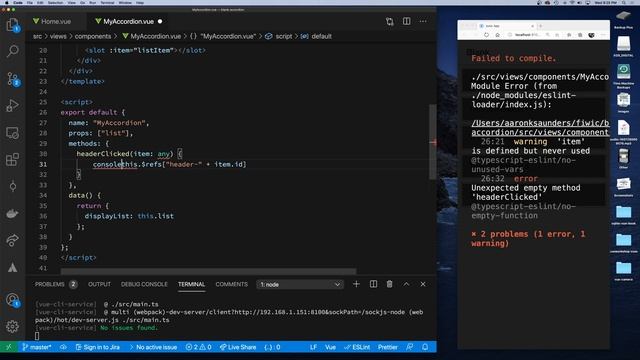Click the quoted "MyAccordion.vue" object breadcrumb
The width and height of the screenshot is (640, 360).
(224, 36)
